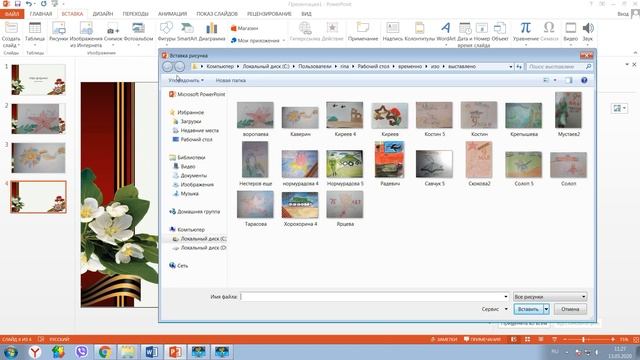The width and height of the screenshot is (640, 360).
Task: Click the Вставить (Insert) button
Action: (528, 309)
